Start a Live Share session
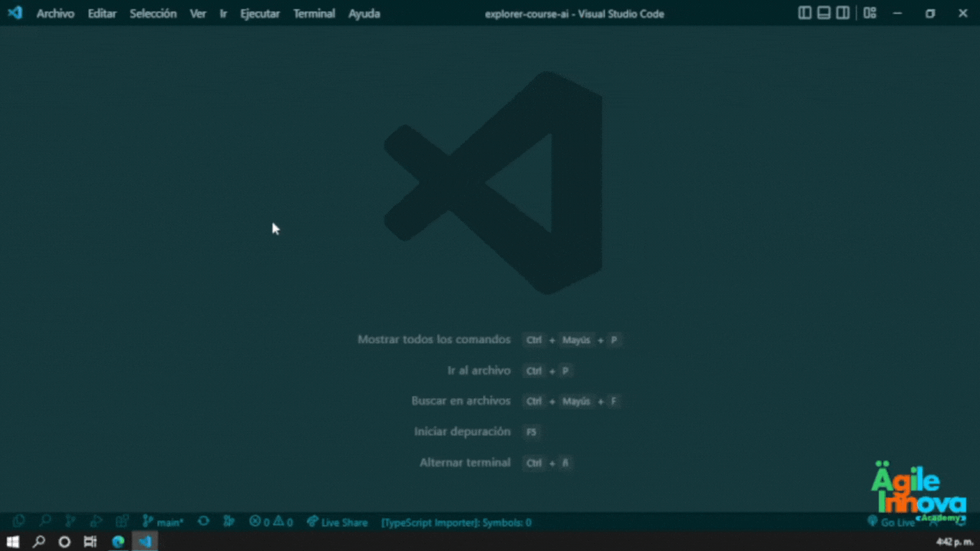Screen dimensions: 980x551 click(337, 522)
